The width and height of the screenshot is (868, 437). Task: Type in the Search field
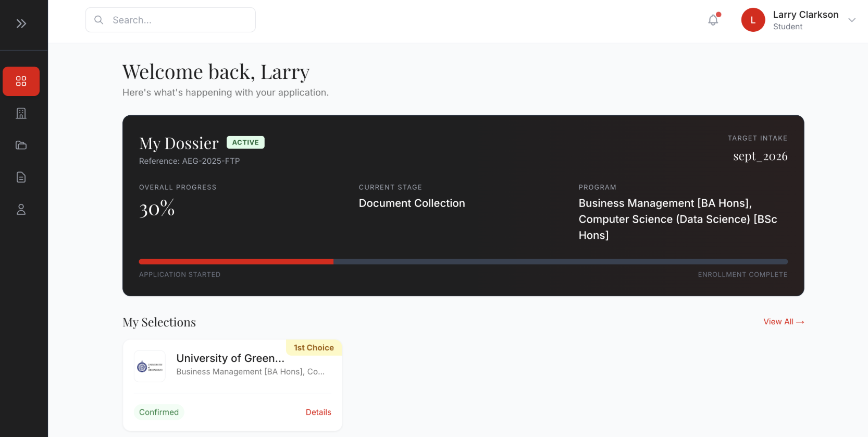click(x=180, y=20)
